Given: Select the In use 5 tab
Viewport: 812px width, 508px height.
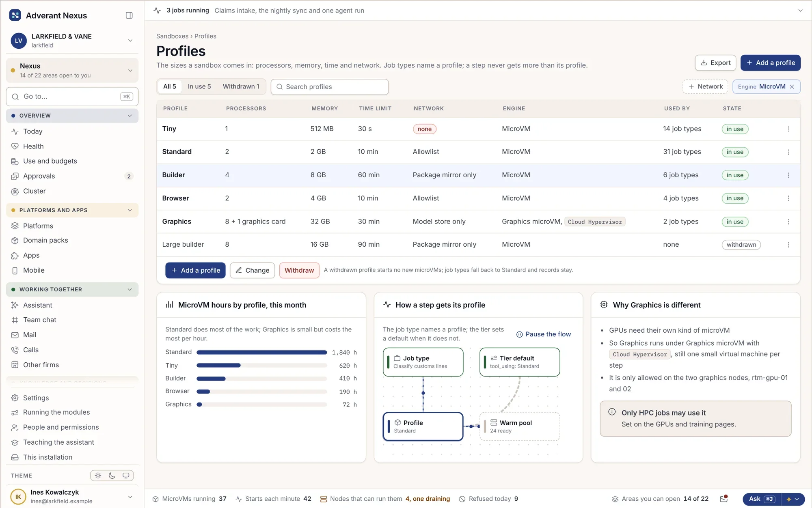Looking at the screenshot, I should tap(199, 87).
